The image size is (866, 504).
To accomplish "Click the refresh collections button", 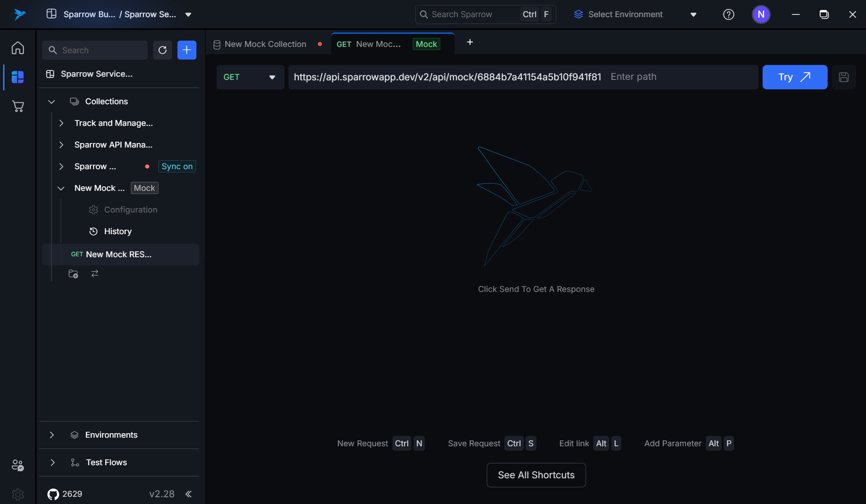I will [163, 50].
